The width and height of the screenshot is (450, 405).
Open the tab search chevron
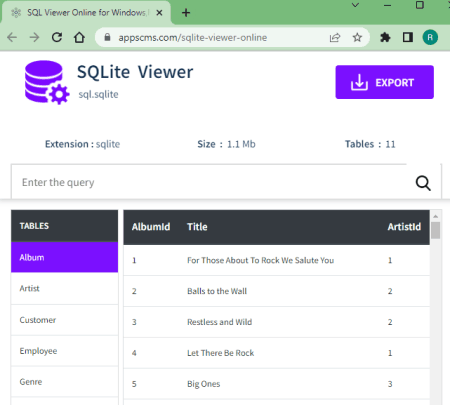pos(355,5)
